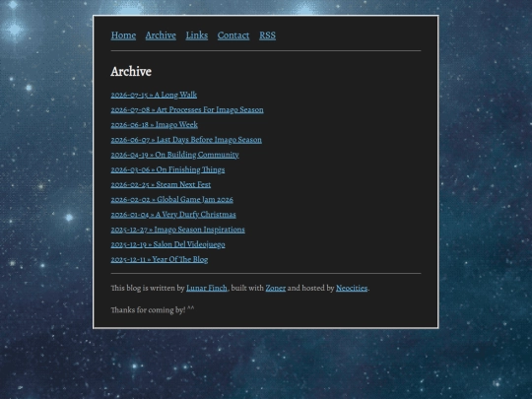
Task: Read 'On Finishing Things' post
Action: coord(167,169)
